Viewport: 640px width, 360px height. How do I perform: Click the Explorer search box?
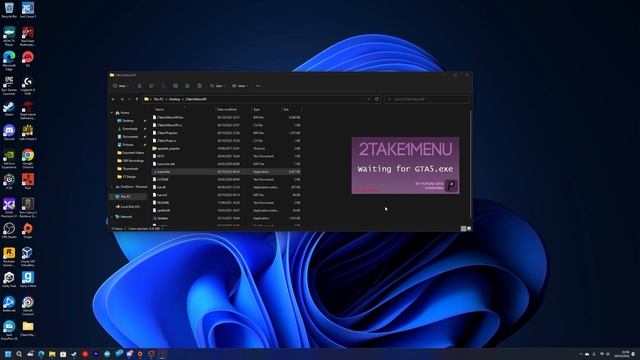[x=427, y=99]
